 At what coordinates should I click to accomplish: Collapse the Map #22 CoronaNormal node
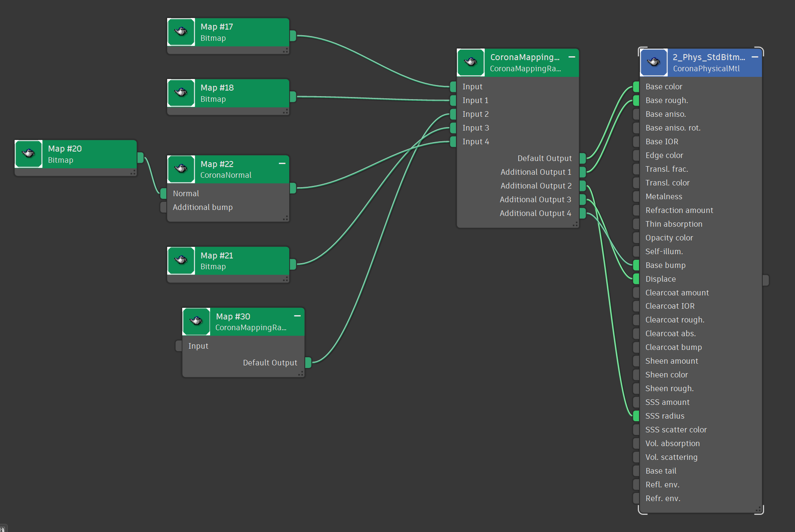click(x=282, y=164)
